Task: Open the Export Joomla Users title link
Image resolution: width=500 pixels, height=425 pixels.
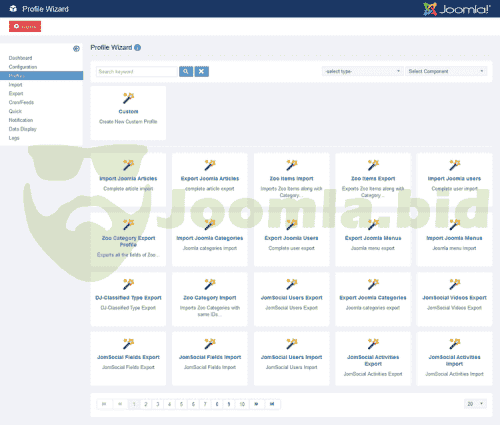Action: 292,238
